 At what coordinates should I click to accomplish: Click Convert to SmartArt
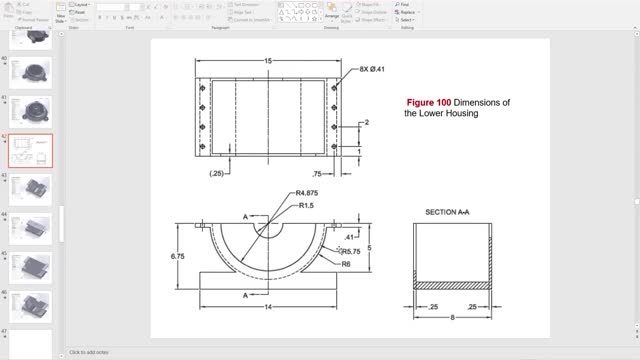(250, 20)
